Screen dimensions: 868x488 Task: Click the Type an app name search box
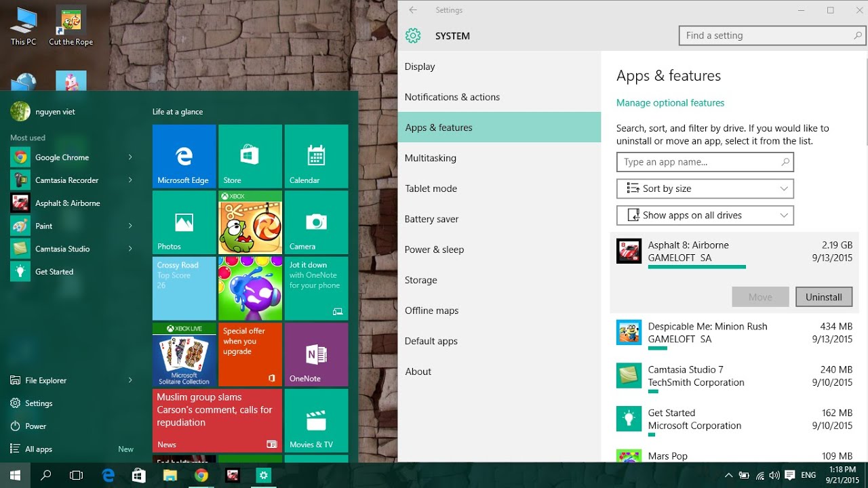tap(698, 162)
